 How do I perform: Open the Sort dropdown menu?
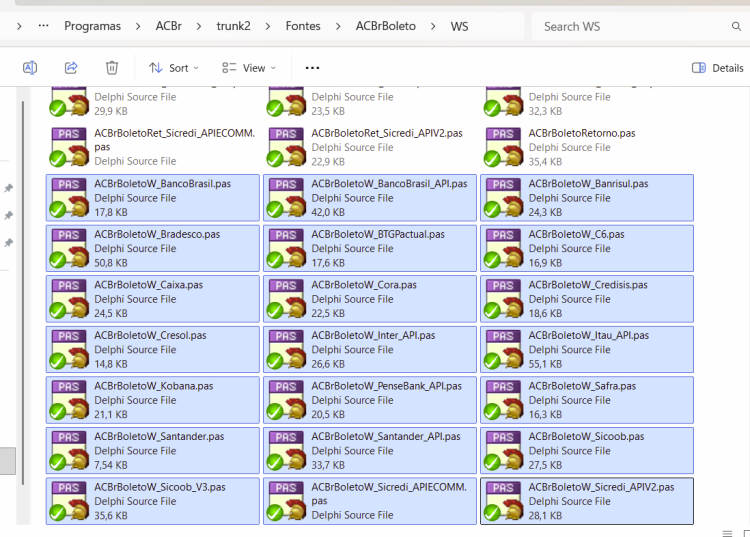click(174, 68)
